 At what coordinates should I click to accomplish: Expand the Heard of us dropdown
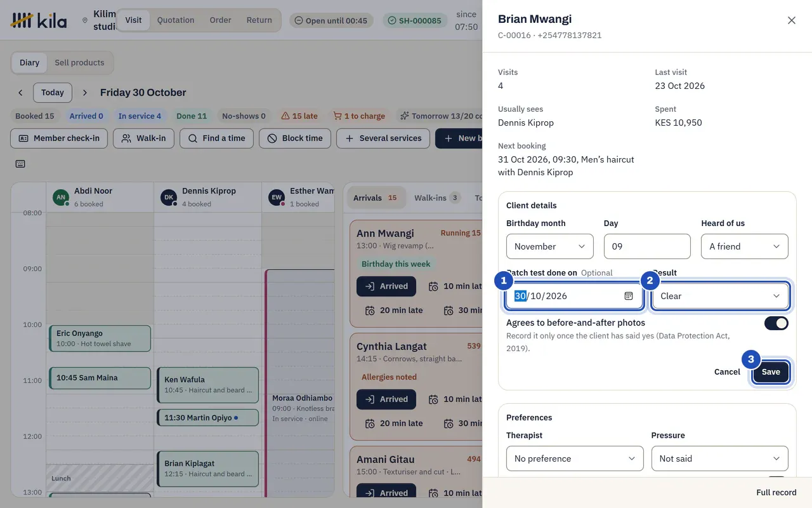[x=745, y=246]
